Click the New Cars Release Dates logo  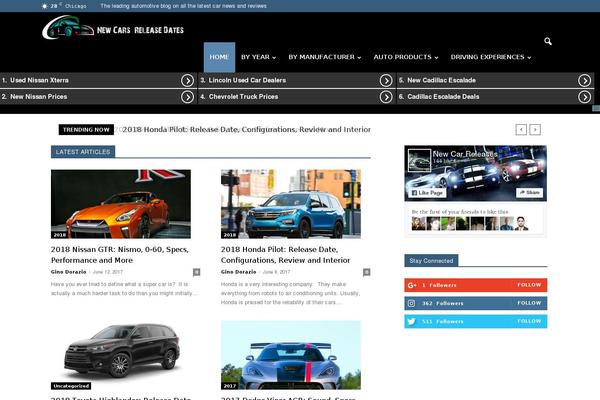[113, 27]
